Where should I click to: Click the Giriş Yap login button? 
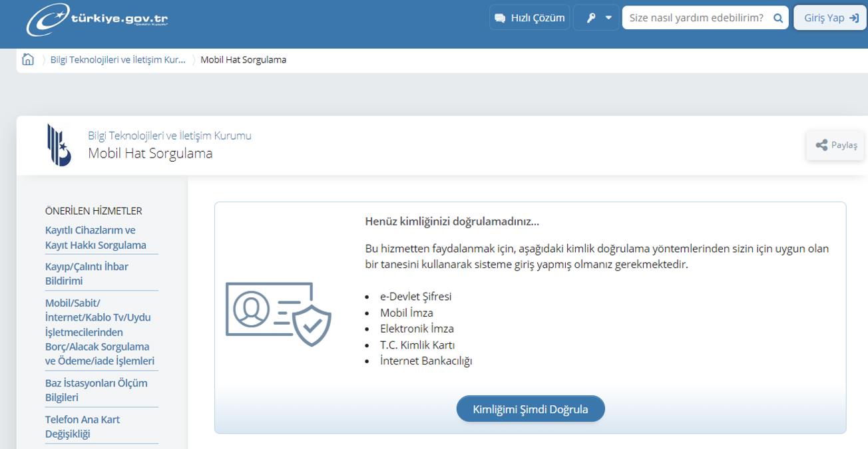831,18
